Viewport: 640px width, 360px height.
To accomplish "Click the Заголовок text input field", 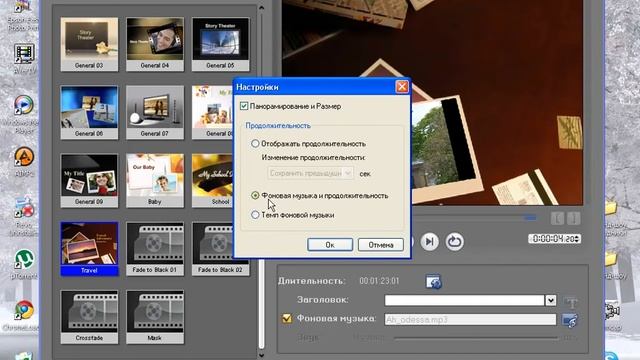I will click(464, 300).
